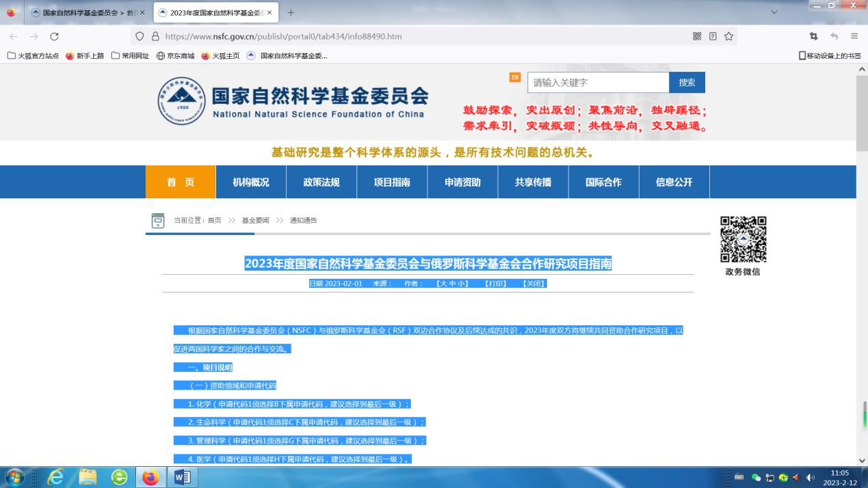Image resolution: width=868 pixels, height=488 pixels.
Task: Toggle reader view icon in address bar
Action: (713, 36)
